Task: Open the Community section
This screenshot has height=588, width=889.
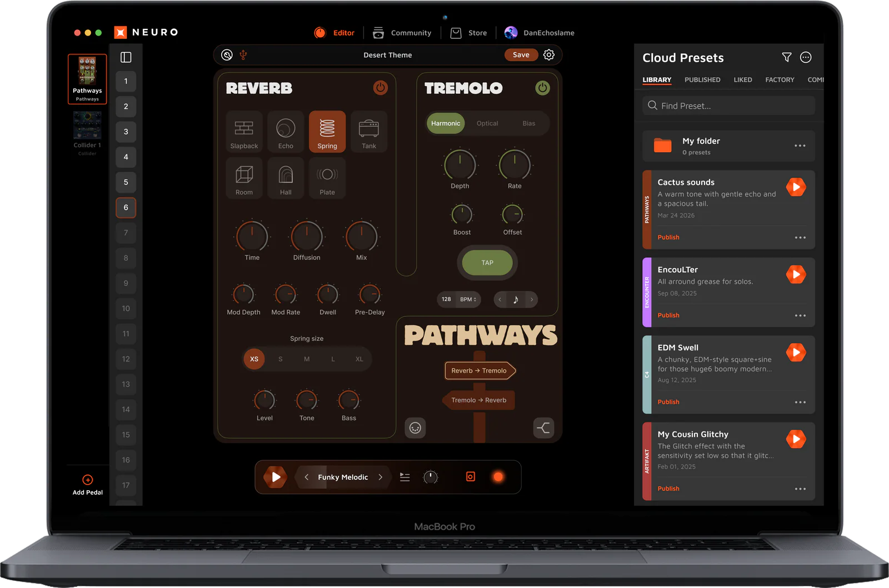Action: 402,33
